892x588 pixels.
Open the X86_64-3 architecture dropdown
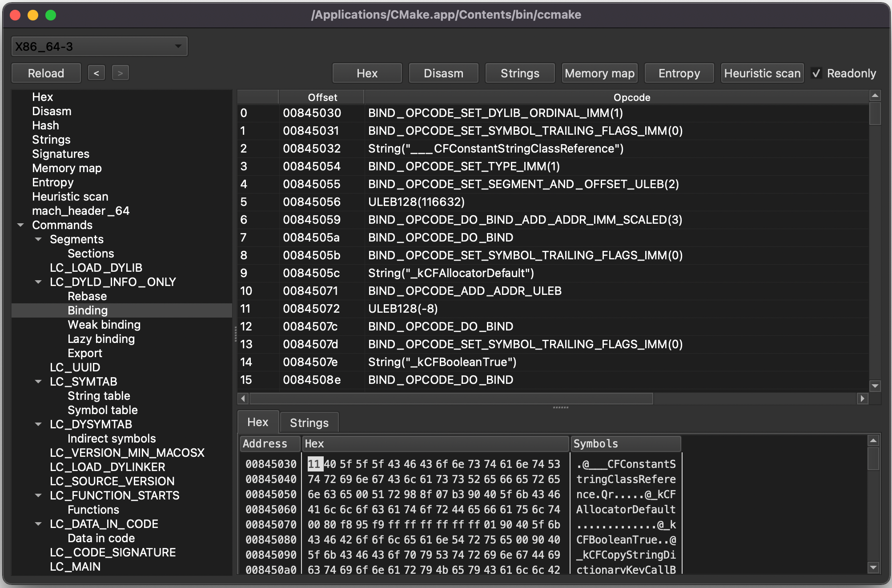[x=99, y=46]
